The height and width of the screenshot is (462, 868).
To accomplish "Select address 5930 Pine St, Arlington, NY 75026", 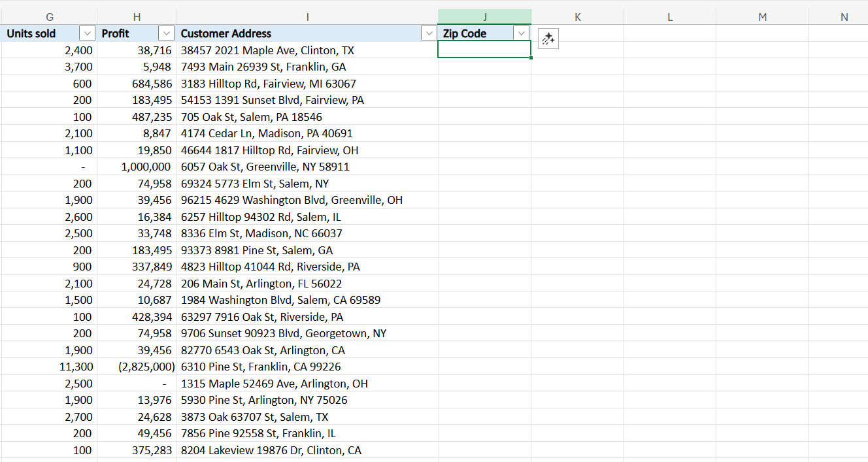I will [307, 400].
